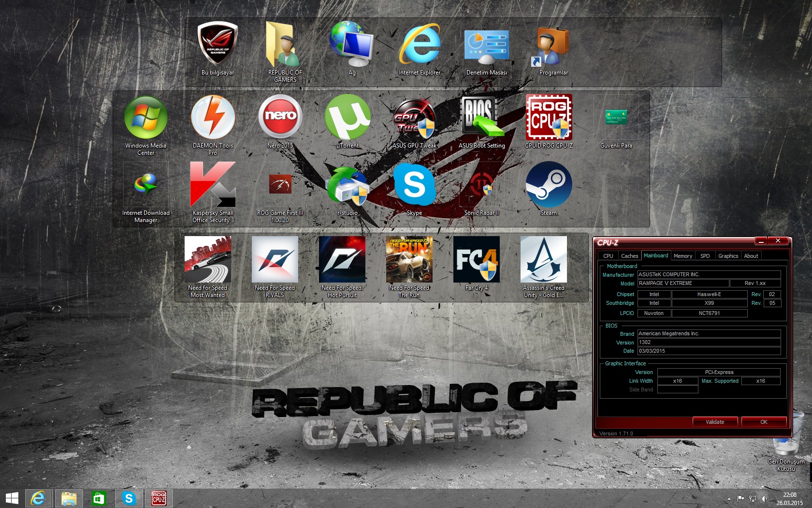Switch to the Memory tab in CPU-Z
This screenshot has width=812, height=508.
click(x=682, y=256)
